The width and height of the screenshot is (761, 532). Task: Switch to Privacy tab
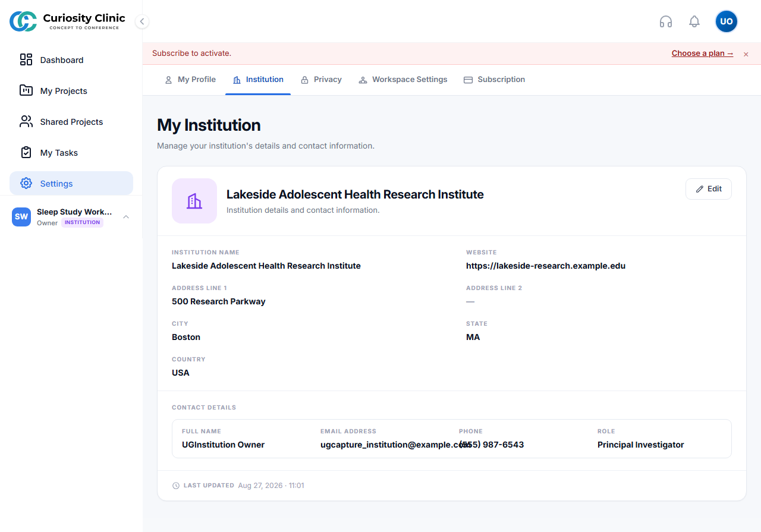tap(321, 80)
